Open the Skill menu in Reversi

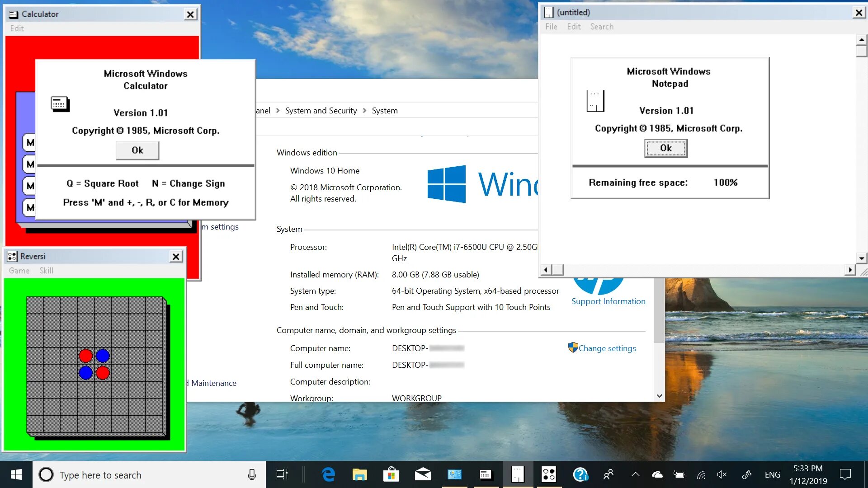point(46,271)
